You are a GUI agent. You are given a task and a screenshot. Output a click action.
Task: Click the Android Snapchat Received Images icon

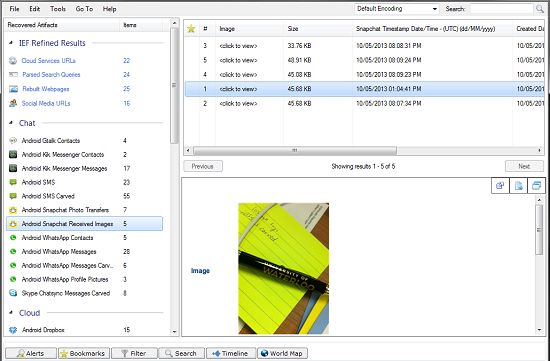[x=13, y=224]
